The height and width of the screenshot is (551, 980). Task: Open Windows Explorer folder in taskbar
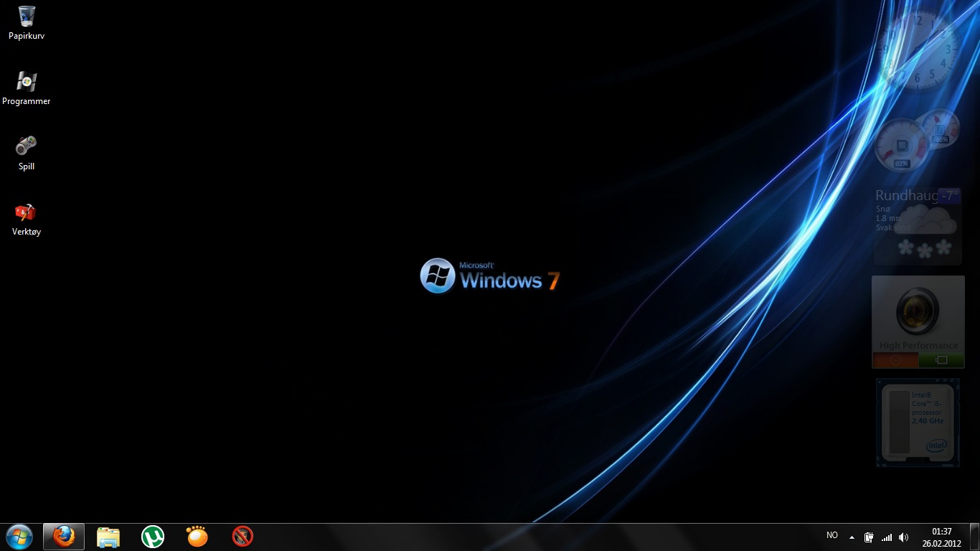pos(108,537)
